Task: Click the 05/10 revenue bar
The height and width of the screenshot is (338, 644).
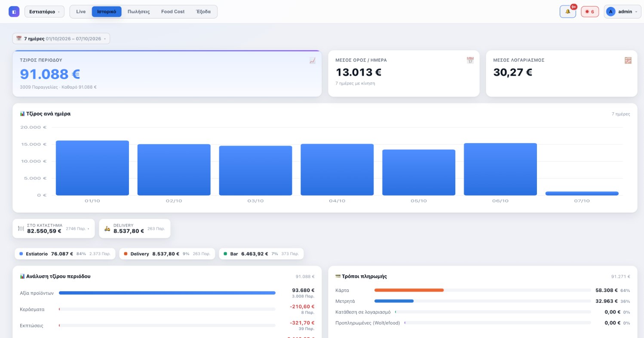Action: [419, 172]
